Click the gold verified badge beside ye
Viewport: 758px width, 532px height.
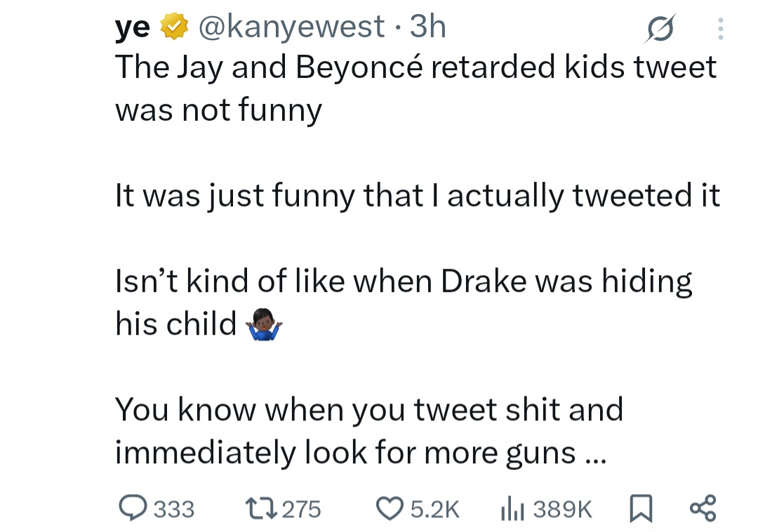[x=174, y=27]
